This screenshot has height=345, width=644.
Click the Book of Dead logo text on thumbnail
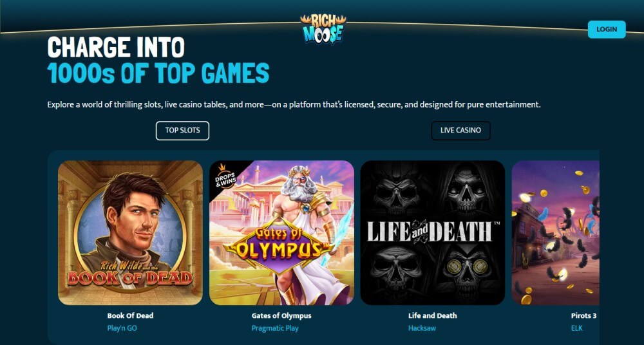(130, 274)
